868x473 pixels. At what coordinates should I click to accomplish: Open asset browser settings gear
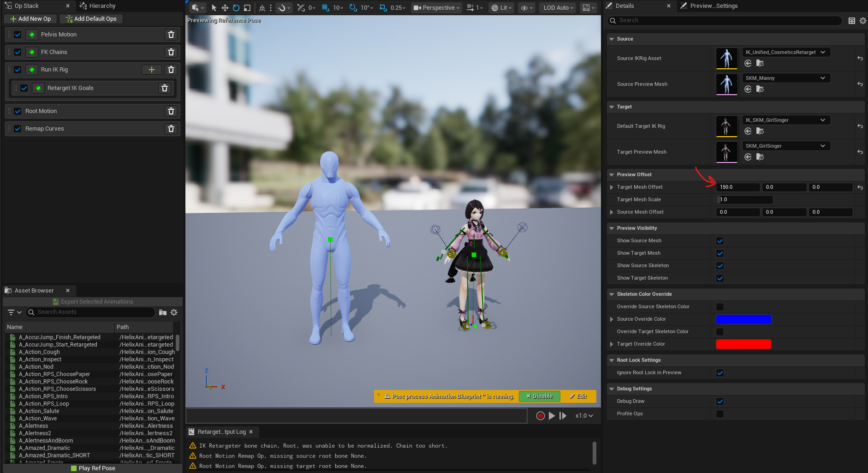[x=174, y=312]
